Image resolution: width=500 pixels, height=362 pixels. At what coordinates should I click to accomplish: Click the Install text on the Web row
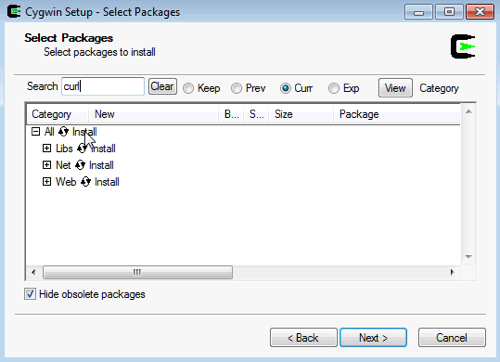(x=107, y=182)
